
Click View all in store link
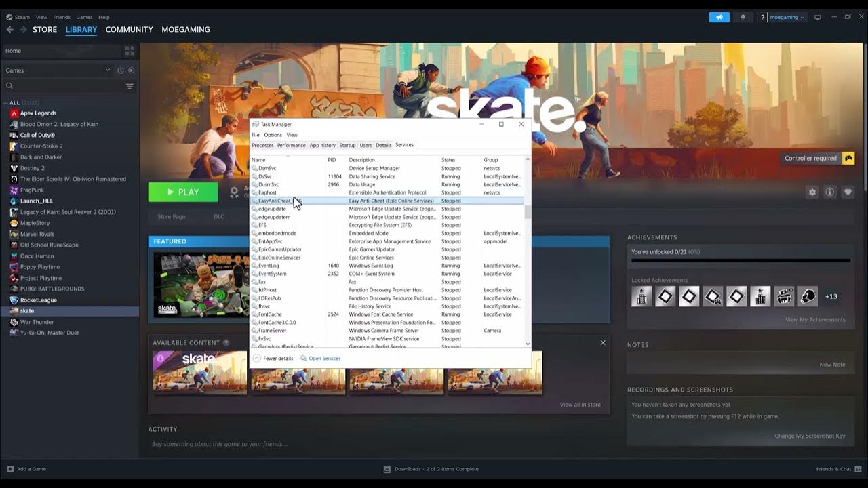point(580,405)
